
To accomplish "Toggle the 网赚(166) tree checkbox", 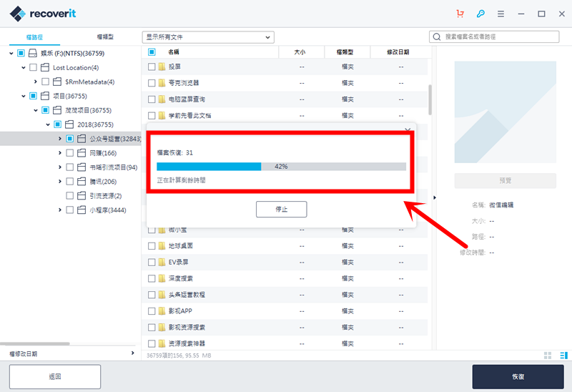I will 69,153.
